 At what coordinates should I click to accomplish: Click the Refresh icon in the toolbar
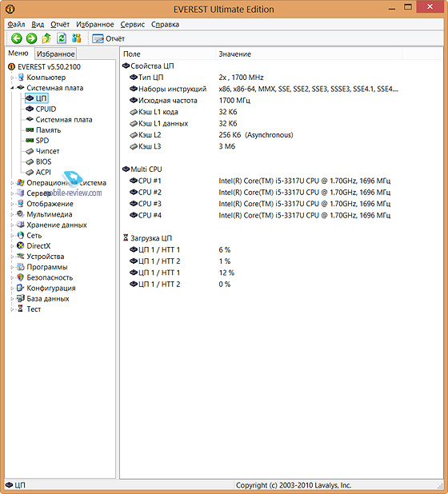[62, 38]
